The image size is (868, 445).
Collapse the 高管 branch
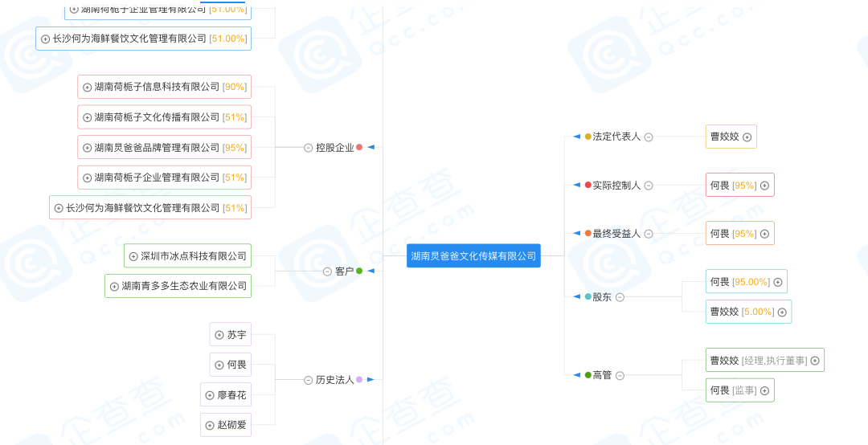click(x=620, y=375)
